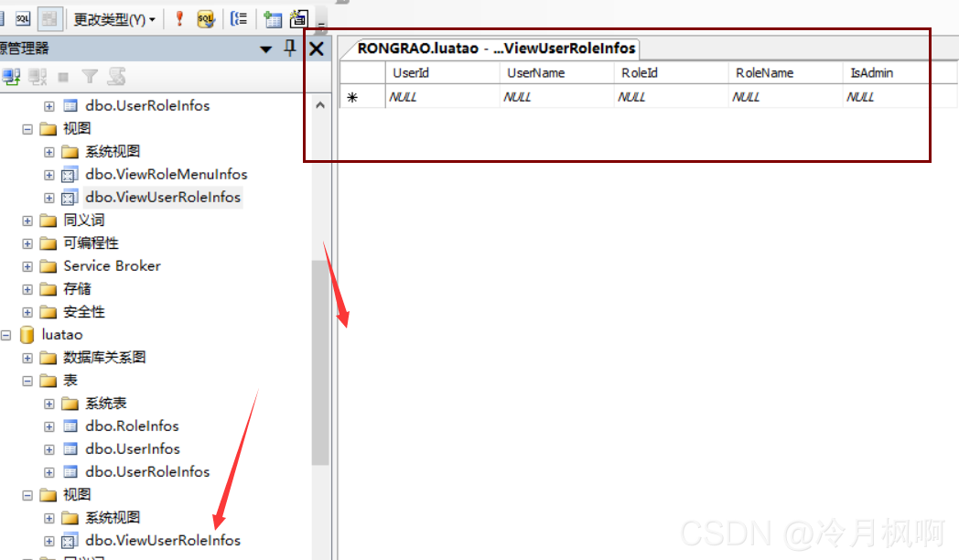Click the Object Explorer vertical scrollbar thumb
The height and width of the screenshot is (560, 959).
(320, 363)
